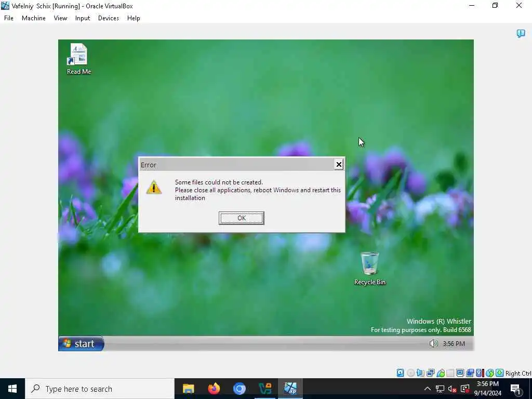Minimize the VirtualBox window
532x399 pixels.
(x=472, y=5)
